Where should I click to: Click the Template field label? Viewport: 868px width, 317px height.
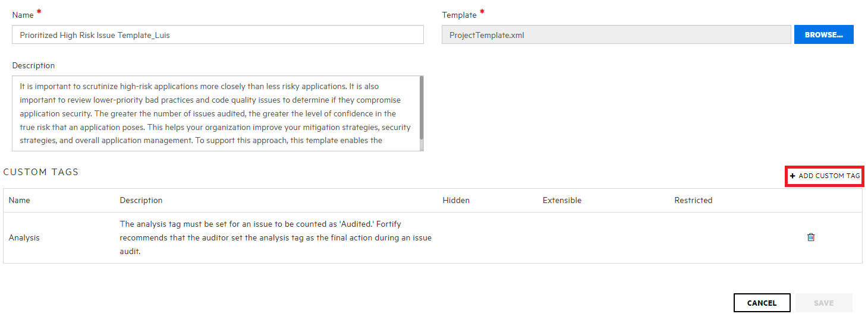(x=459, y=15)
